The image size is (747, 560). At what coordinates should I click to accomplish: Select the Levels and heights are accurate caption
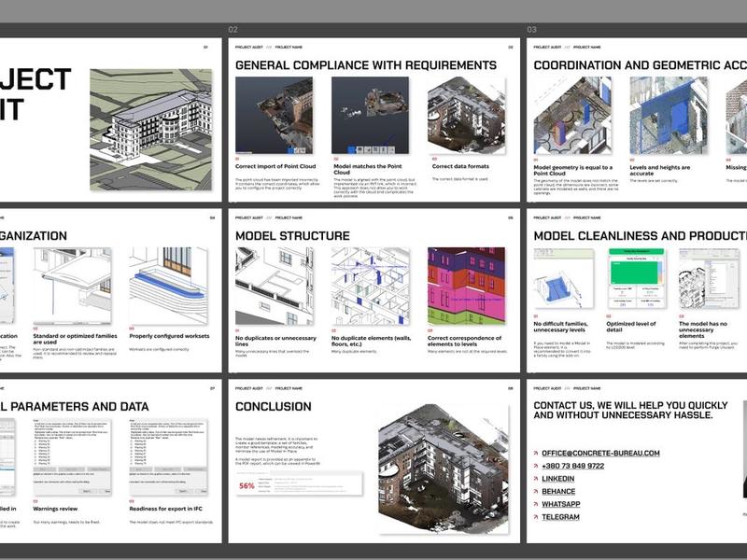click(x=660, y=170)
